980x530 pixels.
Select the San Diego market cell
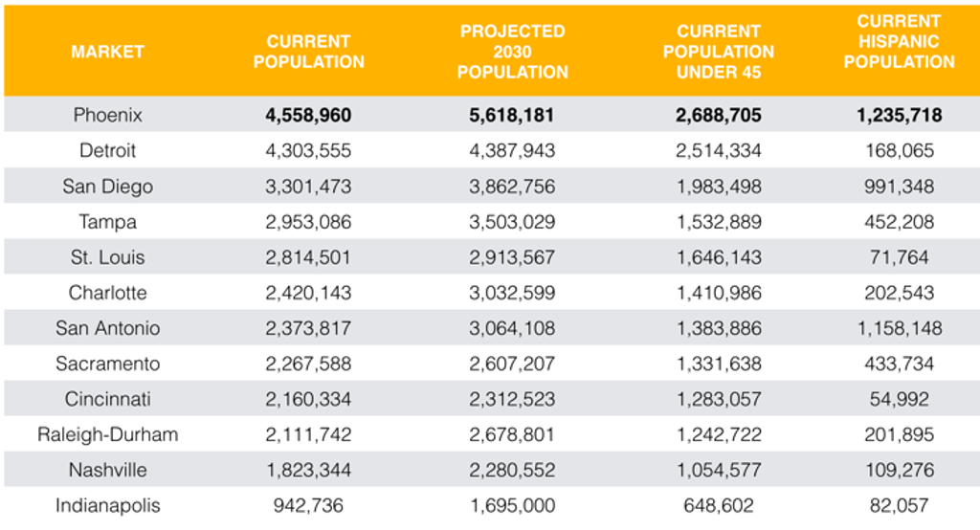(x=107, y=187)
